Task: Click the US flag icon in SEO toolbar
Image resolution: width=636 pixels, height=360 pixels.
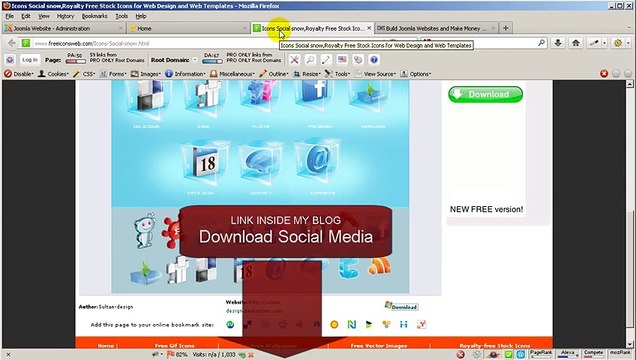Action: click(x=342, y=60)
